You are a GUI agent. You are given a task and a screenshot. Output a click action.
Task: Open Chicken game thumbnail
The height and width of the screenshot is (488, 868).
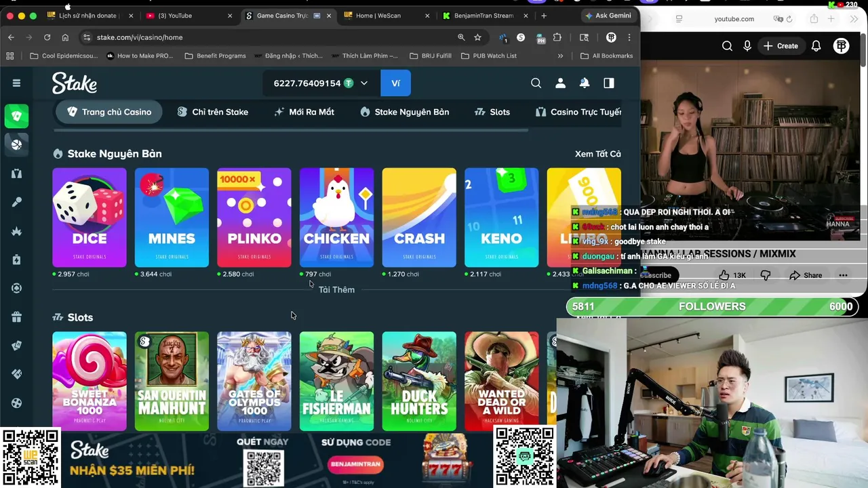pos(336,218)
